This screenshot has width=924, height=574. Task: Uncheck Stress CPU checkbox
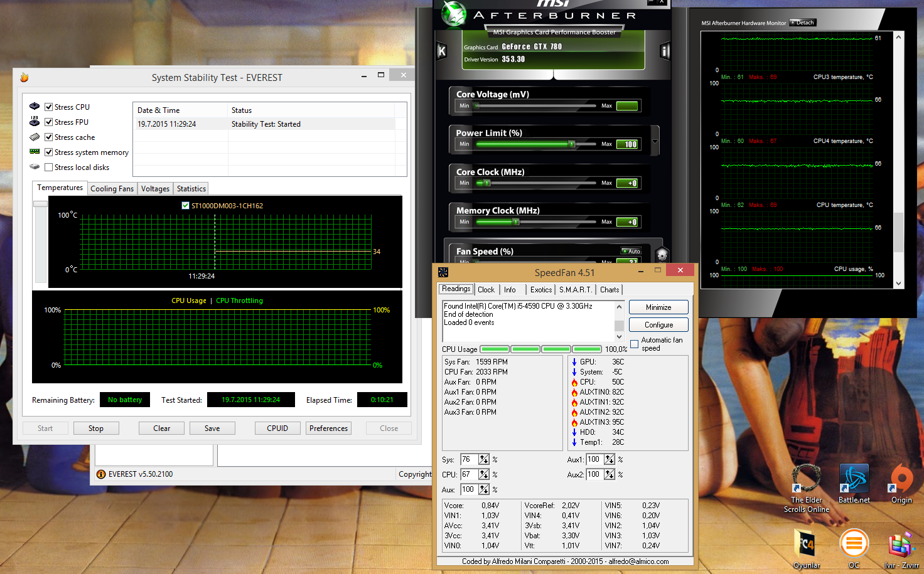click(x=48, y=107)
